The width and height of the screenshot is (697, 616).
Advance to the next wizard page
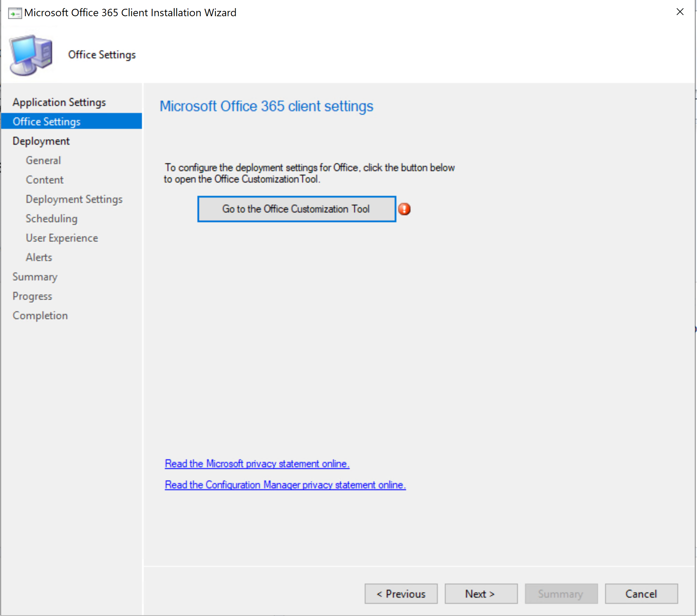[481, 593]
